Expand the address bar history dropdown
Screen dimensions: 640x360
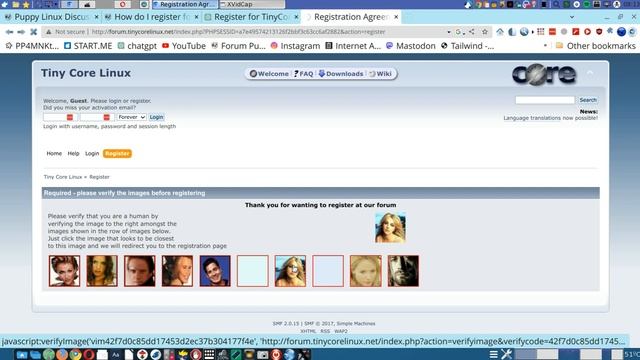pos(449,32)
